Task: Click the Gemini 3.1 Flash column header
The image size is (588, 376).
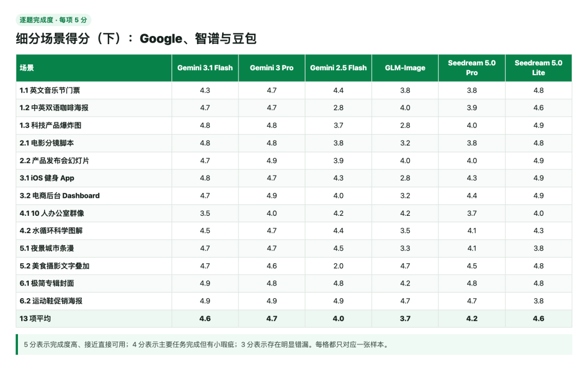Action: [205, 68]
